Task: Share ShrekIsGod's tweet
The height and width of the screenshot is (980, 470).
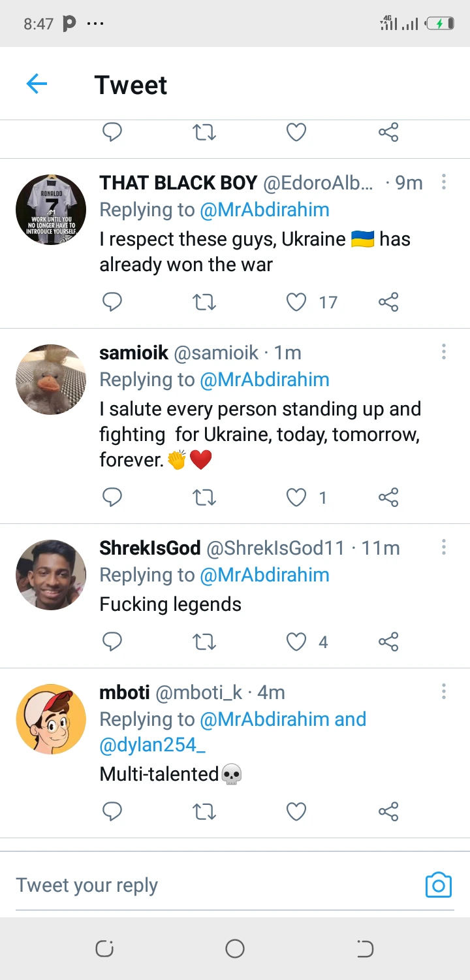Action: (x=388, y=642)
